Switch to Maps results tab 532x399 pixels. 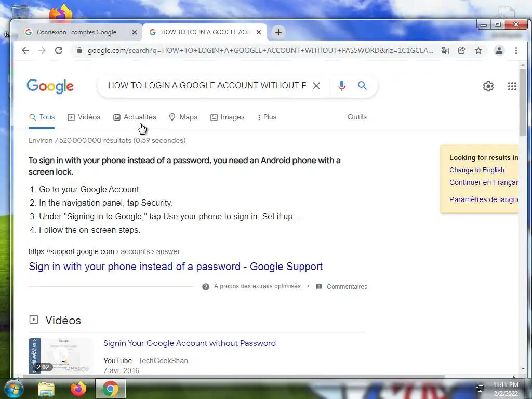coord(183,117)
